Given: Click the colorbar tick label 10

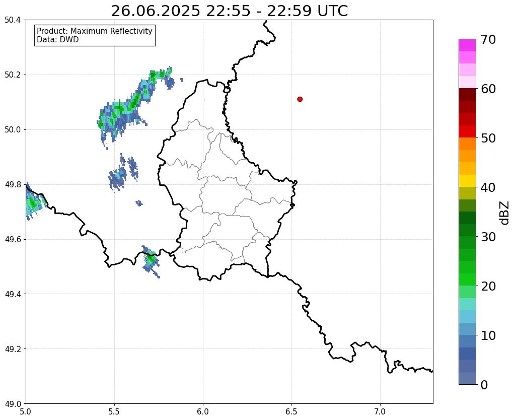Looking at the screenshot, I should [x=488, y=335].
